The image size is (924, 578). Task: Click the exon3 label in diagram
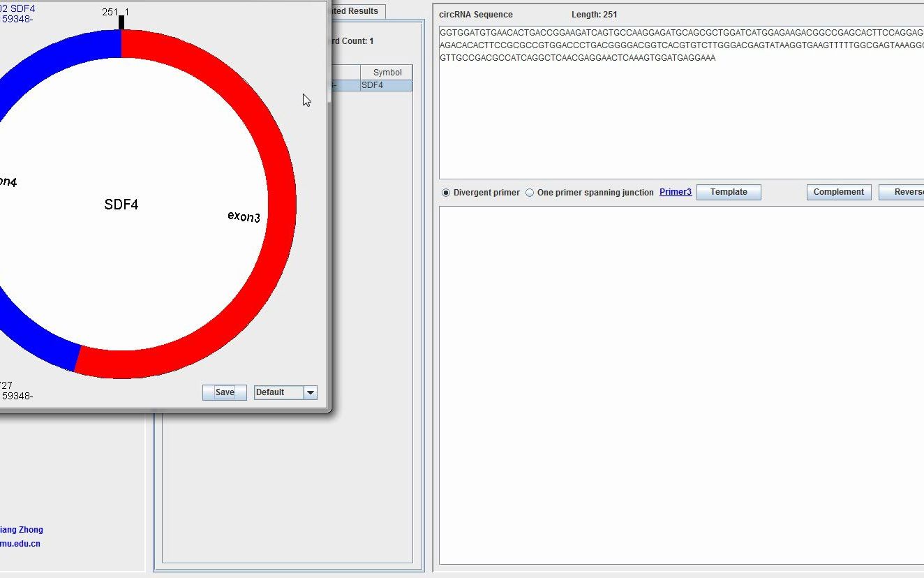coord(244,216)
